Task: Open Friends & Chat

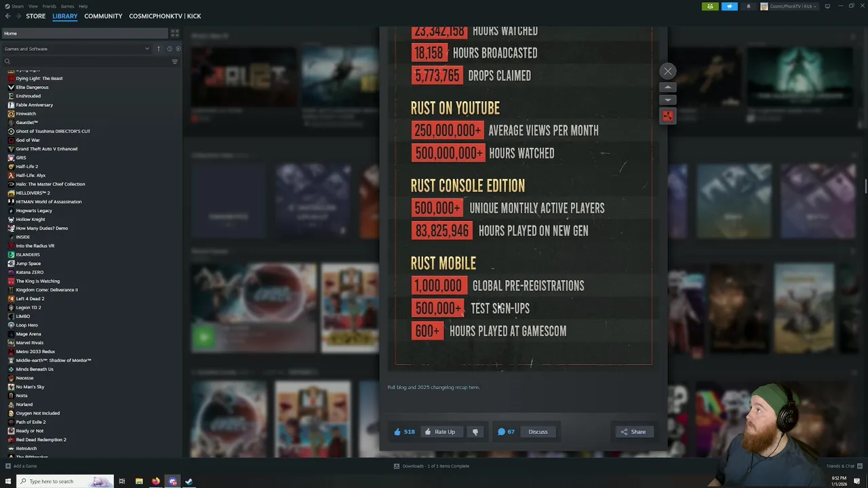Action: coord(844,466)
